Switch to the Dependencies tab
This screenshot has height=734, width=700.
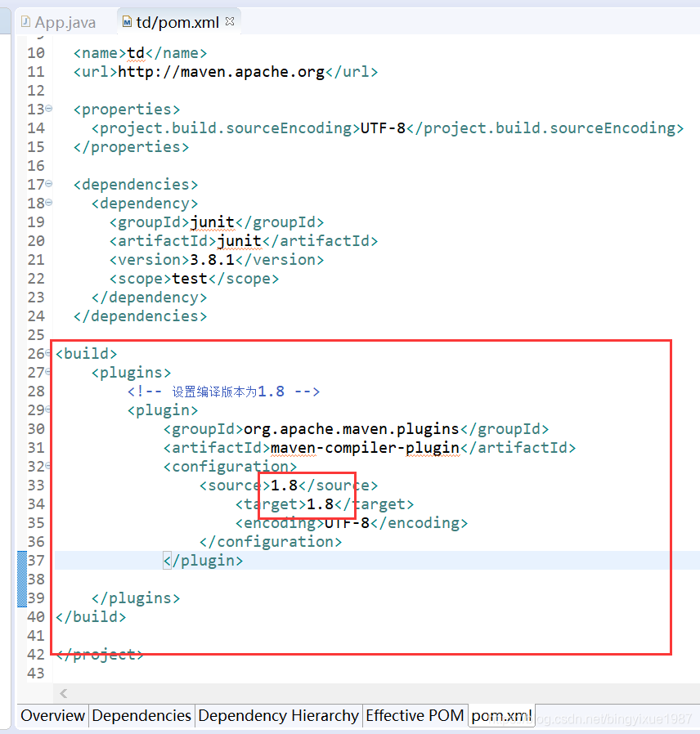pos(141,715)
